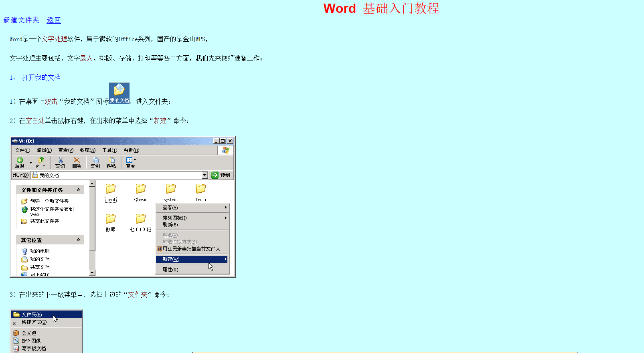Choose 刷新(E) in context menu
Screen dimensions: 644x353
[192, 225]
